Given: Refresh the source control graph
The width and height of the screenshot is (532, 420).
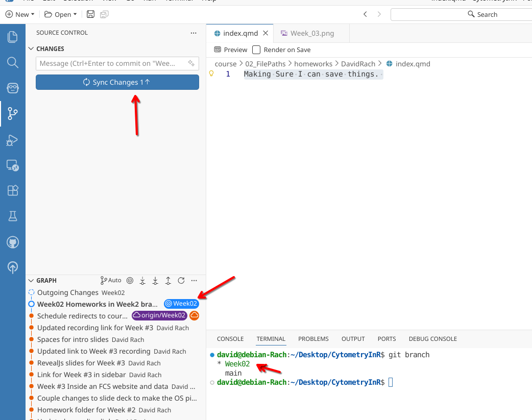Looking at the screenshot, I should pyautogui.click(x=181, y=280).
